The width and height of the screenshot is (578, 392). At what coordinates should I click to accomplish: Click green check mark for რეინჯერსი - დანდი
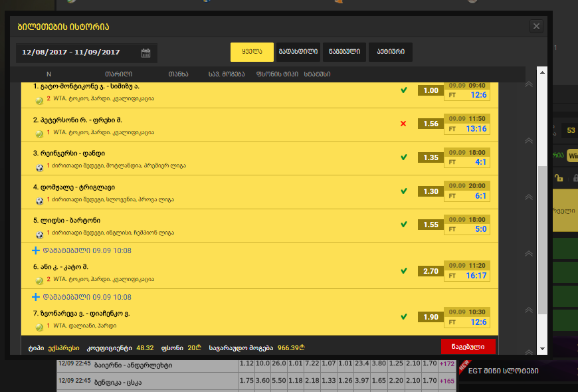point(404,157)
